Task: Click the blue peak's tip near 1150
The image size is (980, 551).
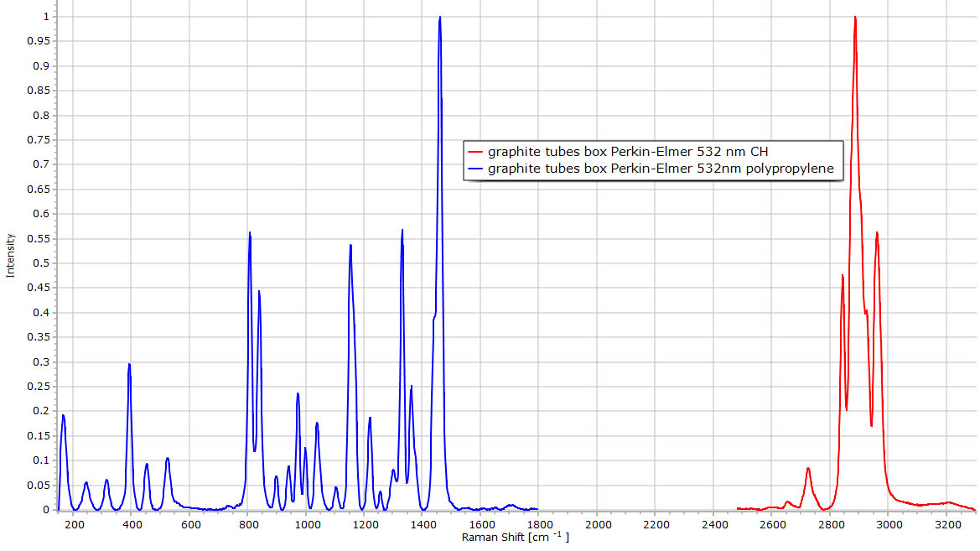Action: [x=350, y=246]
